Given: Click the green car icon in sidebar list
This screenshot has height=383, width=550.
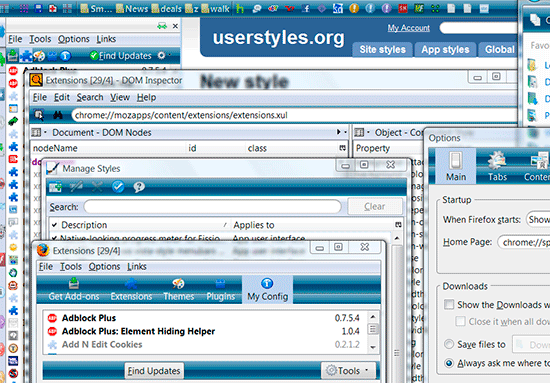Looking at the screenshot, I should pyautogui.click(x=13, y=121).
